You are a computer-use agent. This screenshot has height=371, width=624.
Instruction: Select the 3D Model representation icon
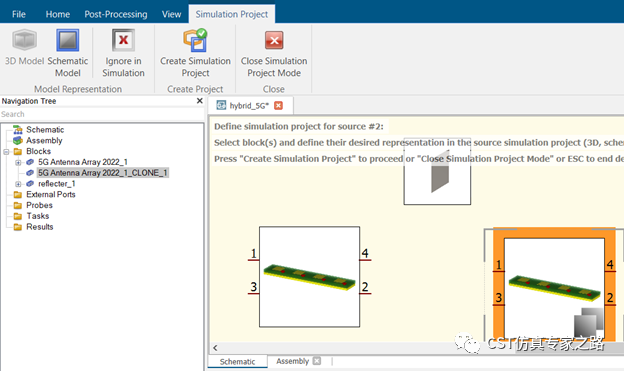pos(24,40)
